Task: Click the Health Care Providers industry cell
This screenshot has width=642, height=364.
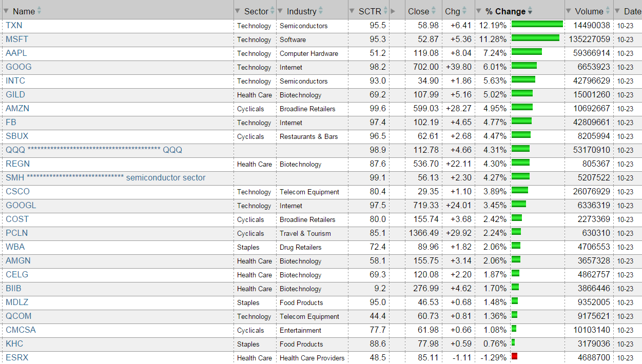Action: 312,358
